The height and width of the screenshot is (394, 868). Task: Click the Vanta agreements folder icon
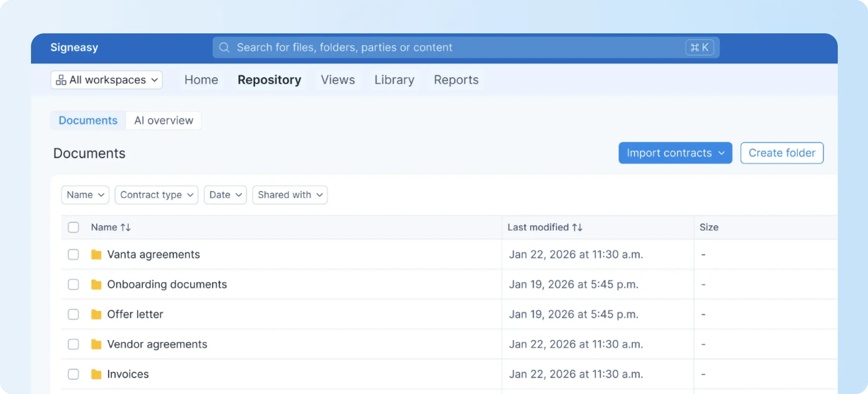[x=96, y=254]
